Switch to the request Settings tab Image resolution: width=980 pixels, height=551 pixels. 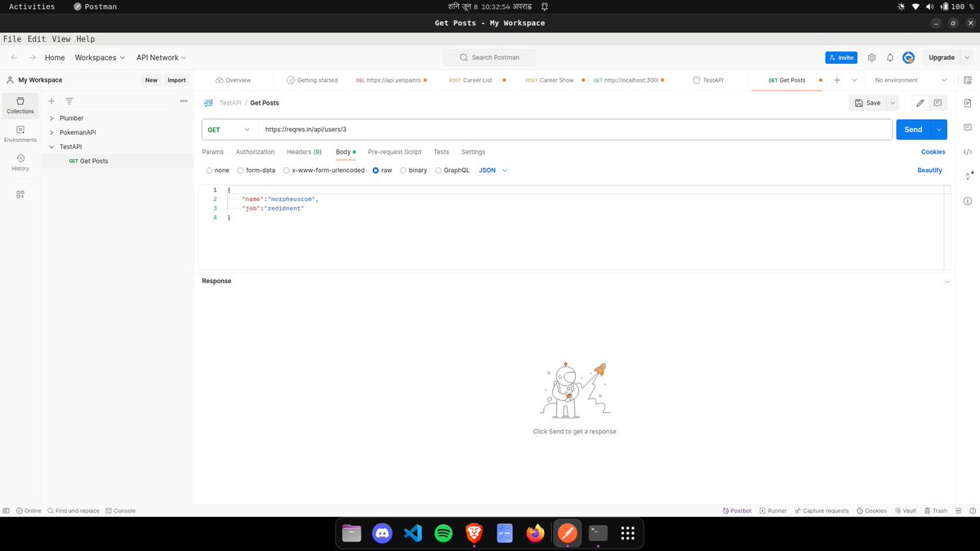[473, 152]
